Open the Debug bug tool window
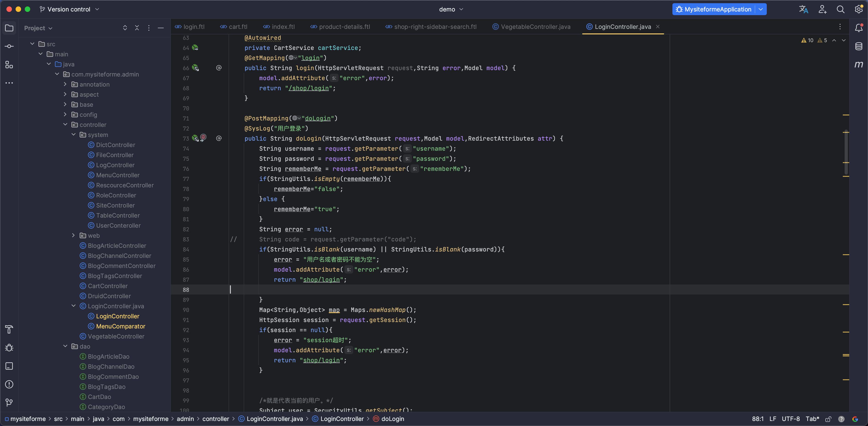 tap(9, 347)
